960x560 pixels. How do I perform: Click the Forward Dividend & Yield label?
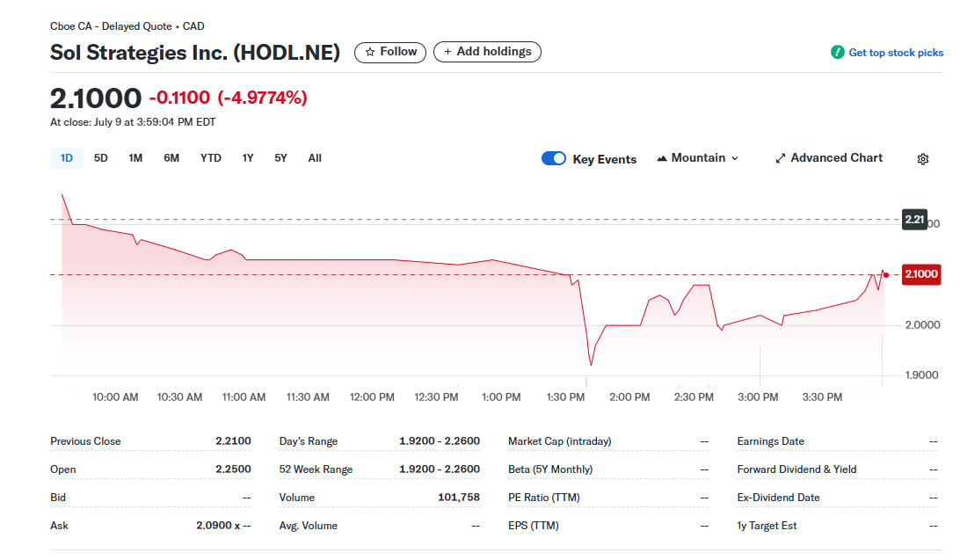click(796, 469)
